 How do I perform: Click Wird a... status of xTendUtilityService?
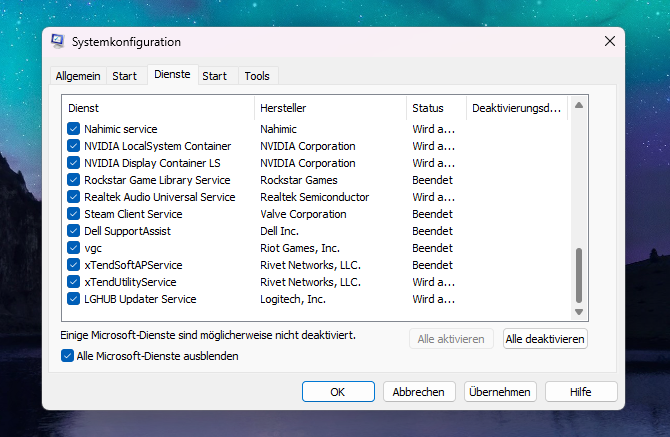[433, 282]
